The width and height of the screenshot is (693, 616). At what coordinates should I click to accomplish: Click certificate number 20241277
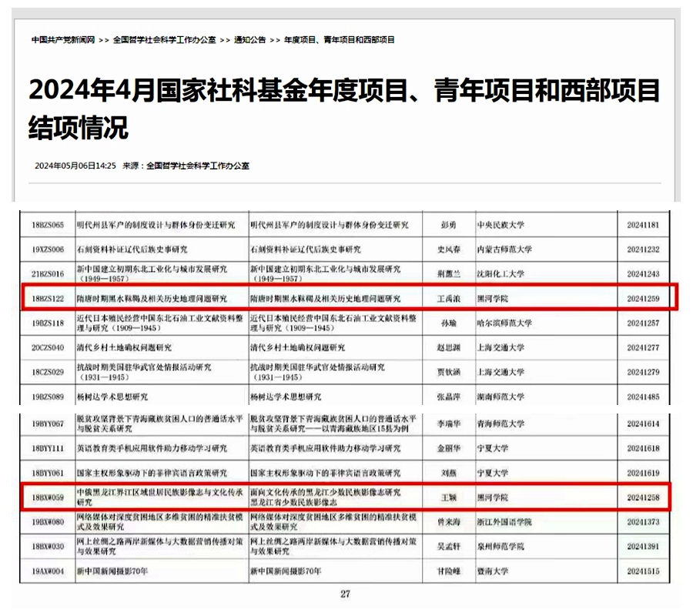coord(643,348)
